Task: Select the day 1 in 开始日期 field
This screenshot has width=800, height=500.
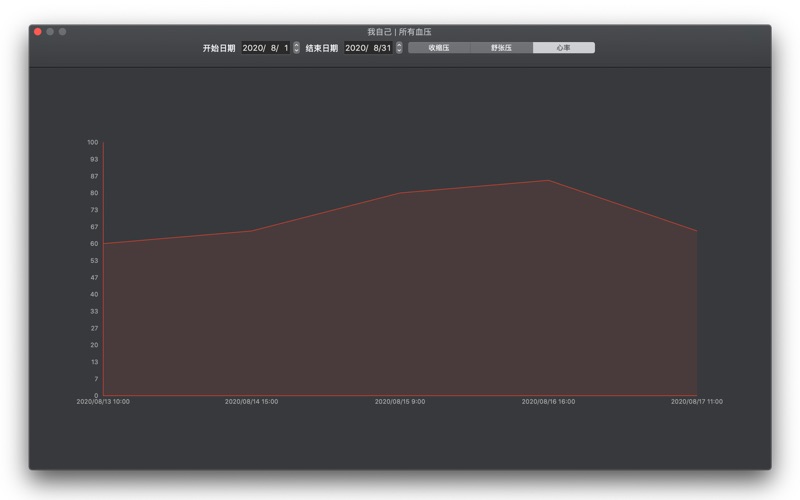Action: click(286, 48)
